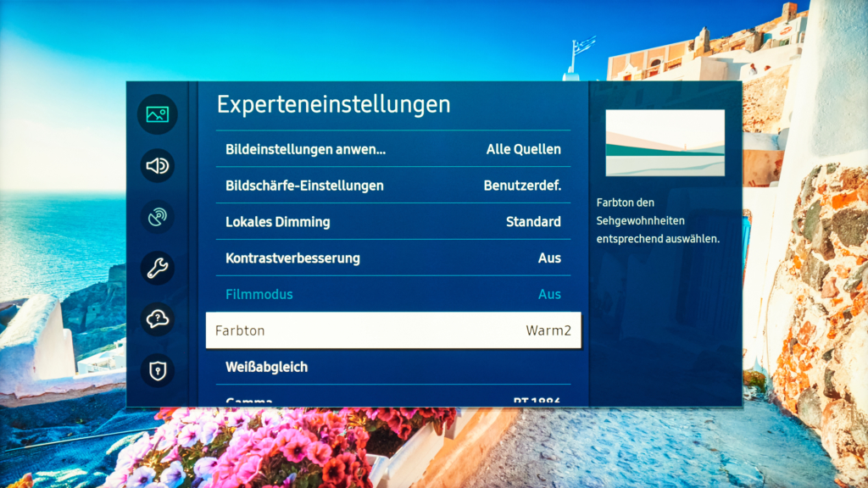
Task: Open the Privacy shield icon
Action: coord(158,370)
